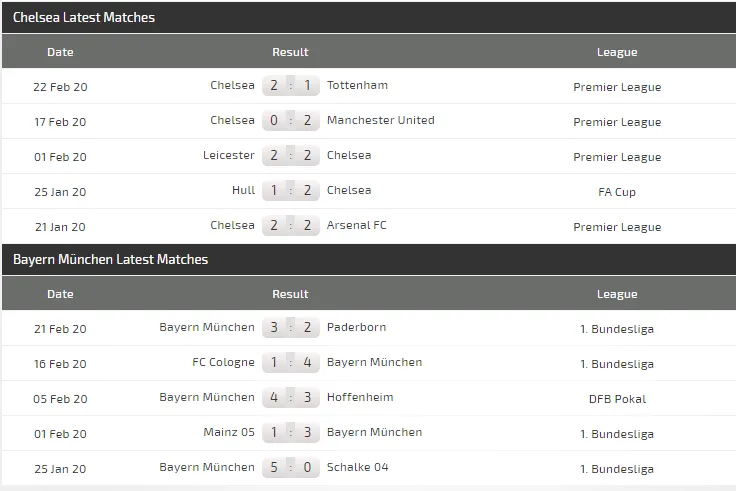Click the 2:1 score for Chelsea-Tottenham
This screenshot has width=736, height=491.
click(291, 86)
